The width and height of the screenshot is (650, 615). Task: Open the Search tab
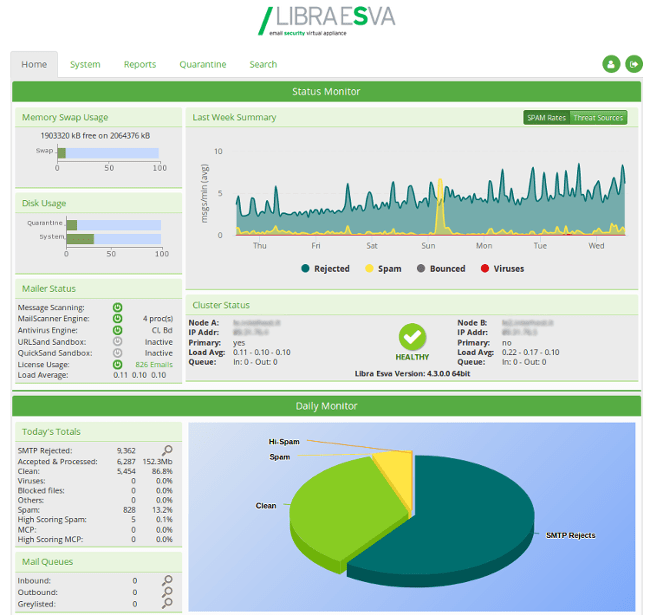pos(263,64)
